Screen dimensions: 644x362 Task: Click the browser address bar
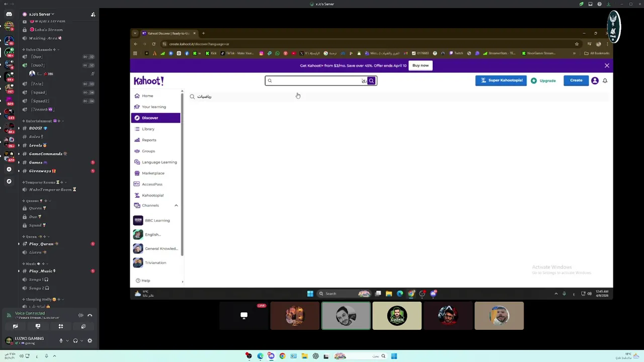(370, 44)
